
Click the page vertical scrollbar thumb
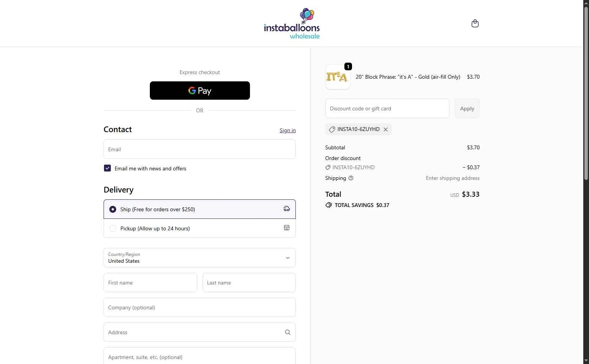(x=586, y=93)
